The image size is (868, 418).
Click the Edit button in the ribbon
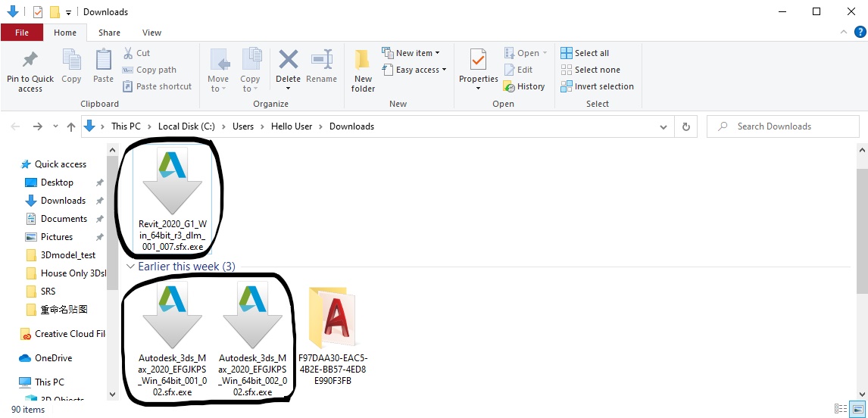point(518,70)
